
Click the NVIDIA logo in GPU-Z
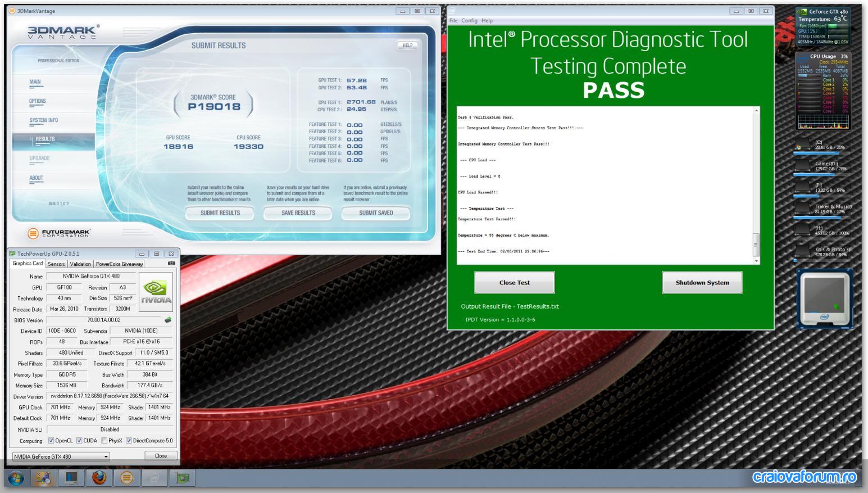point(156,292)
